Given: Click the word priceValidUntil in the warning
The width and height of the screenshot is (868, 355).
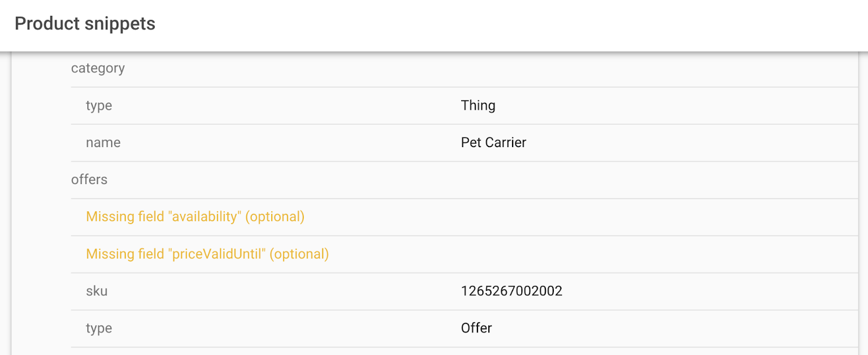Looking at the screenshot, I should click(217, 254).
